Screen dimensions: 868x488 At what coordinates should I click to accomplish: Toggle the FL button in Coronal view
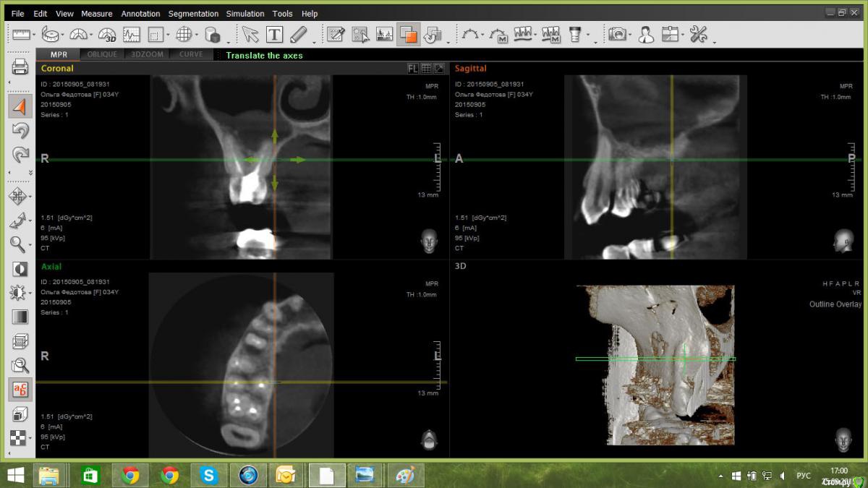(412, 69)
